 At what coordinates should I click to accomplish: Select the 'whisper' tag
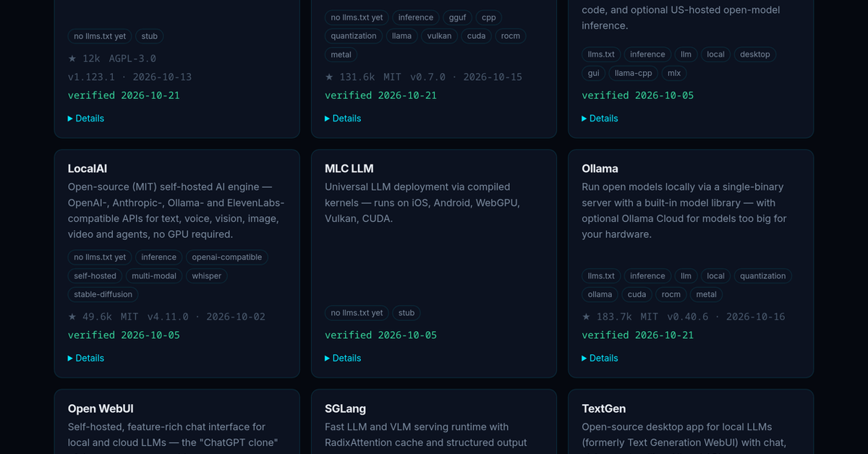point(207,276)
